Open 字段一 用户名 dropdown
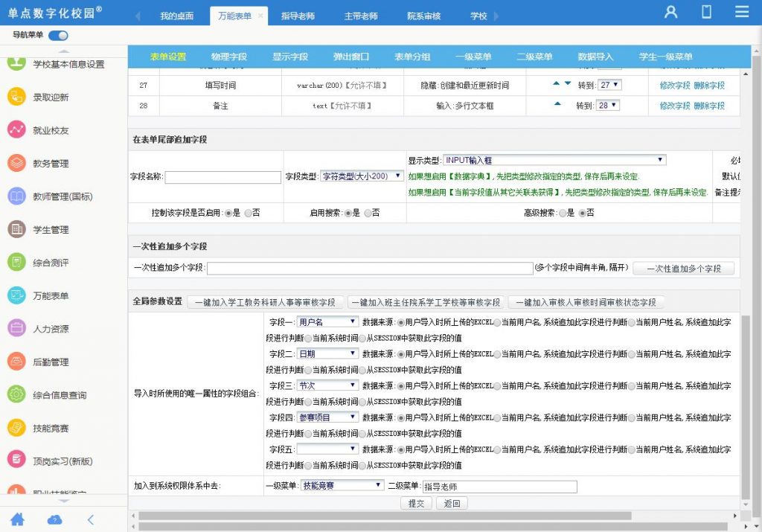 tap(327, 321)
